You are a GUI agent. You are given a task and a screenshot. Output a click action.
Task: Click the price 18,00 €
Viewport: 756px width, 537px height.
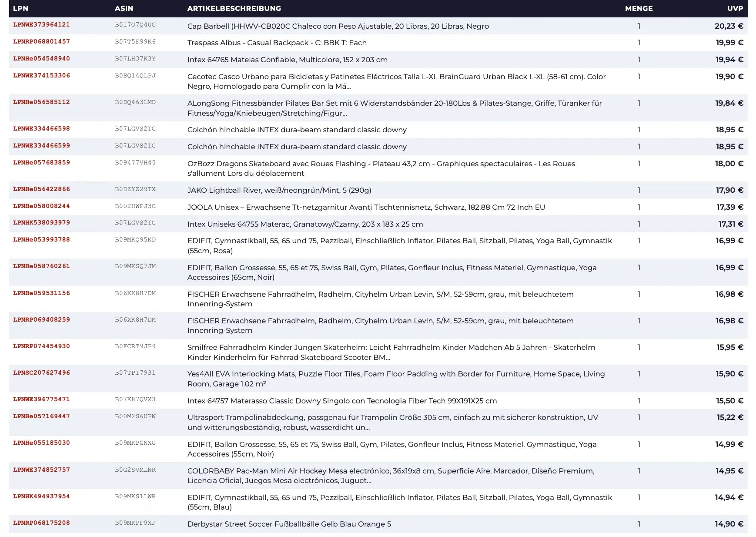pos(729,164)
